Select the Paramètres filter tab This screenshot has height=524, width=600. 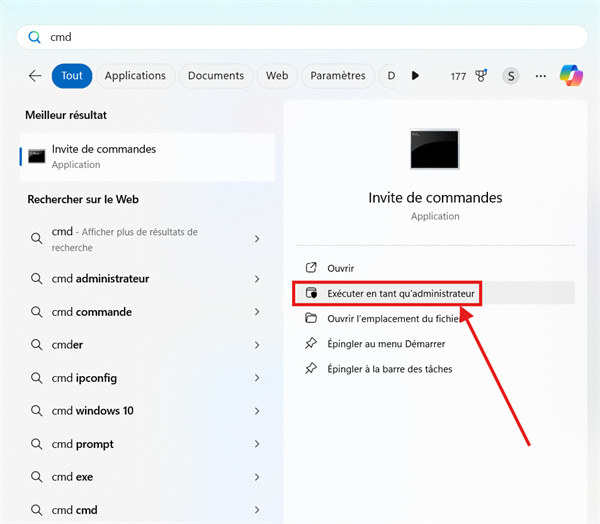tap(339, 76)
